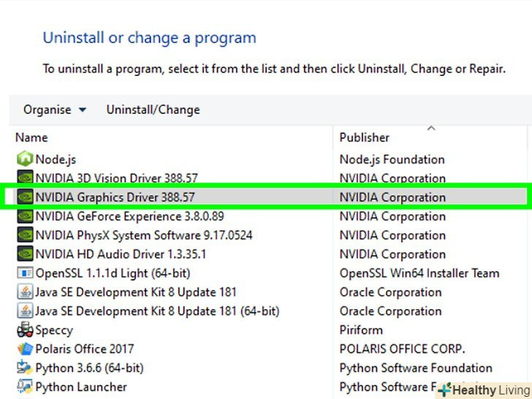532x399 pixels.
Task: Select Polaris Office 2017 entry name
Action: [85, 349]
